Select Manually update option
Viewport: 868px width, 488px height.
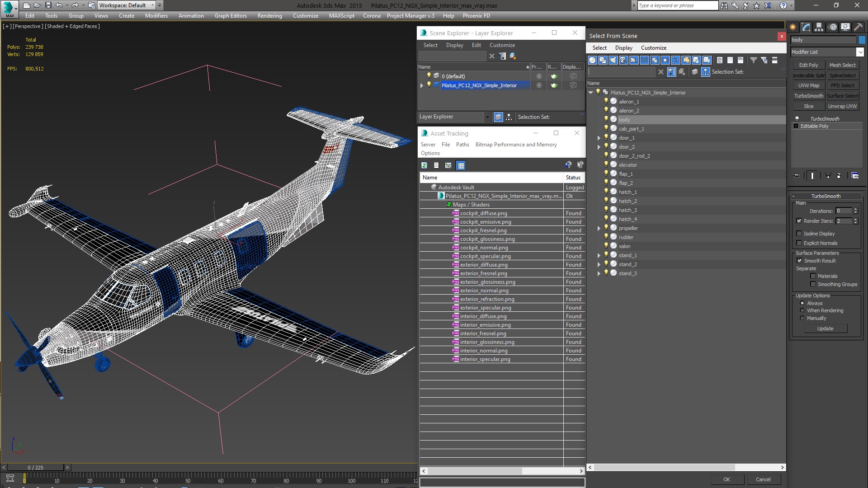pyautogui.click(x=802, y=318)
